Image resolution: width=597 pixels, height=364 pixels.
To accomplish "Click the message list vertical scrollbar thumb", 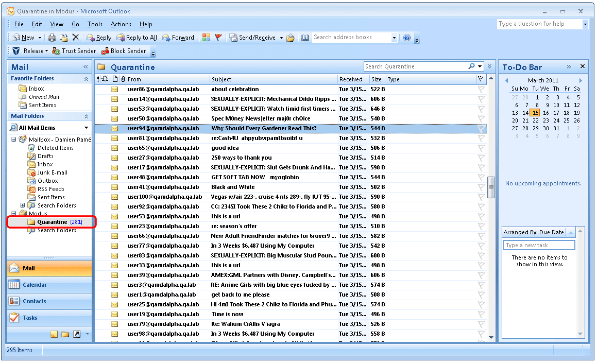I will click(x=491, y=187).
